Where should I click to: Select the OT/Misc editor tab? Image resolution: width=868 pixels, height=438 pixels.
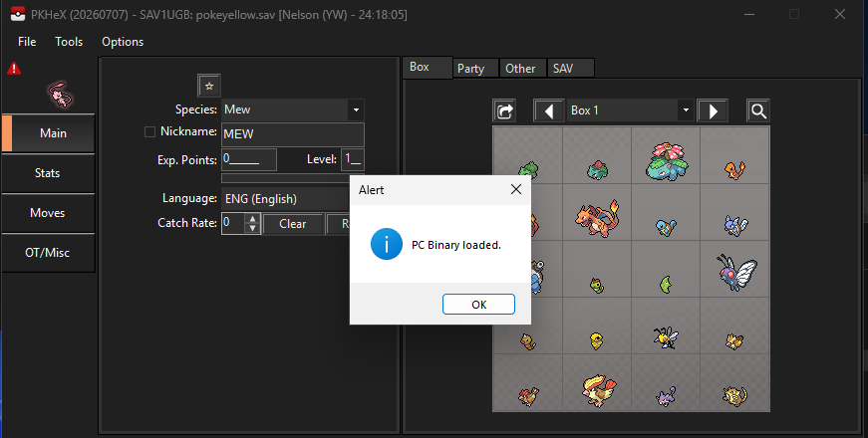click(x=49, y=253)
